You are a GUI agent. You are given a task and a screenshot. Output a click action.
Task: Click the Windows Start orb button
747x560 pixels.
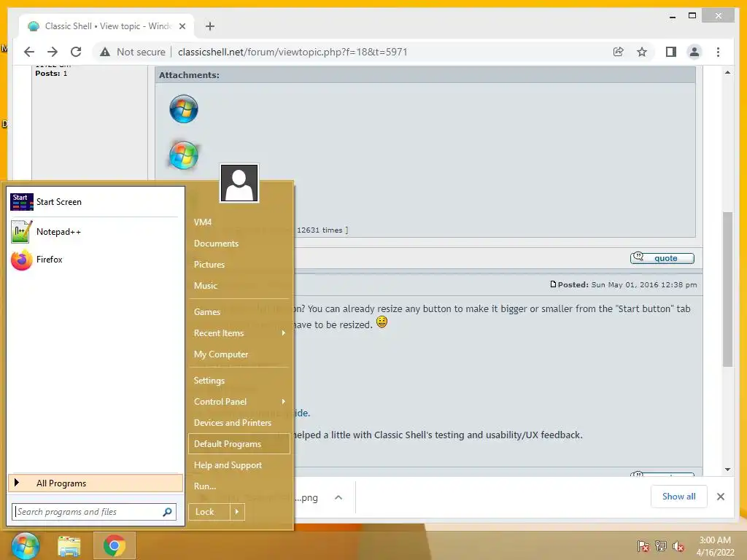26,545
